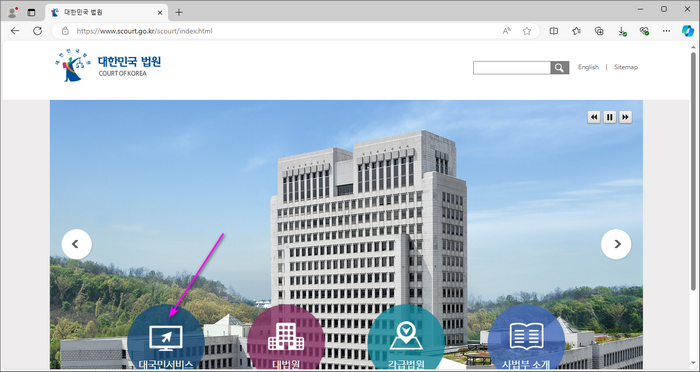Open the 사법부 소개 book icon
This screenshot has width=700, height=372.
526,336
